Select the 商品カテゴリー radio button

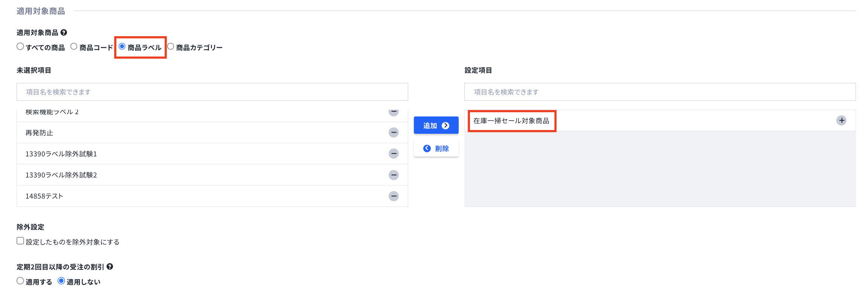pos(171,47)
